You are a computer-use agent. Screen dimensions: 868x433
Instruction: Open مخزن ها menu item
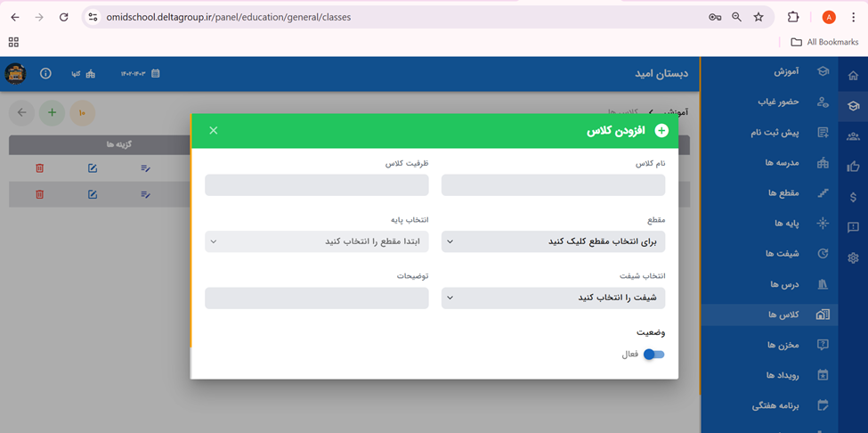pos(769,345)
